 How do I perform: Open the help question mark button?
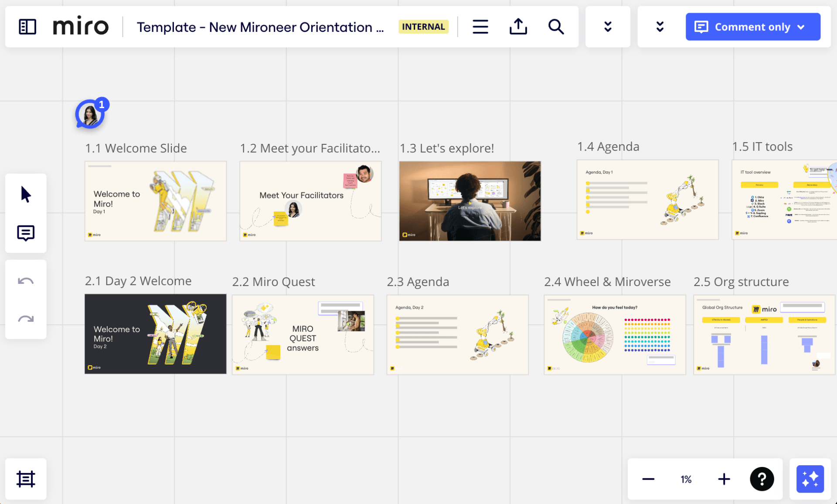point(762,479)
